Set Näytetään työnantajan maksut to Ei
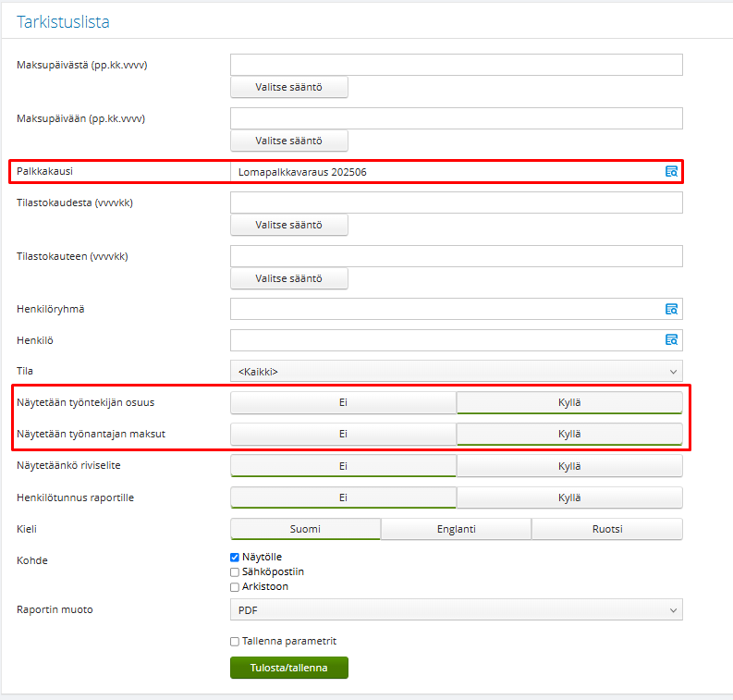Viewport: 733px width, 700px height. point(343,434)
